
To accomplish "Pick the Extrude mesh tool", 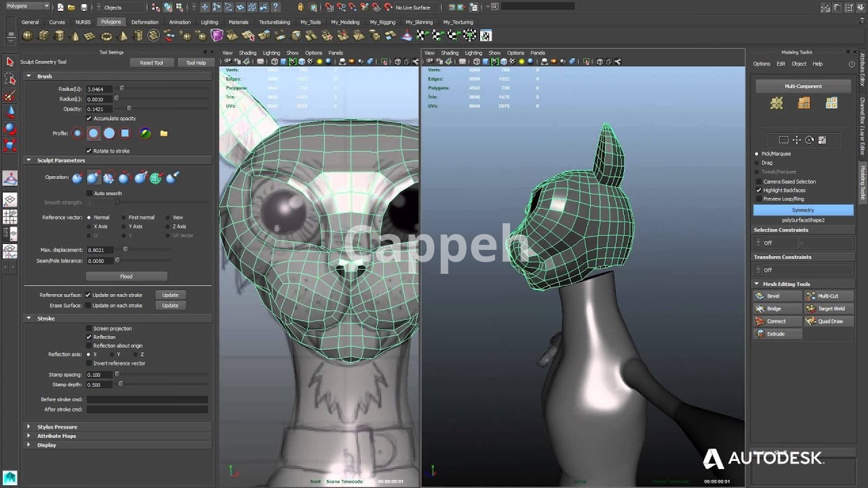I will coord(775,334).
